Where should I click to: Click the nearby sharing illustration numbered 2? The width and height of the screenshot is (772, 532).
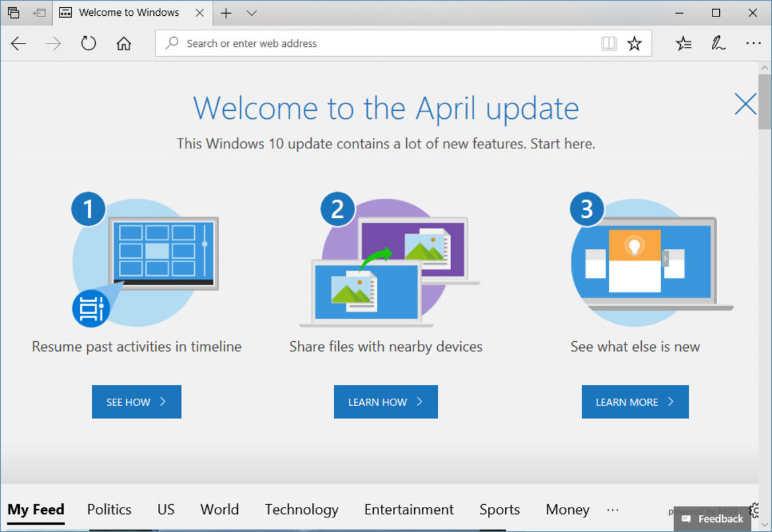(x=389, y=260)
